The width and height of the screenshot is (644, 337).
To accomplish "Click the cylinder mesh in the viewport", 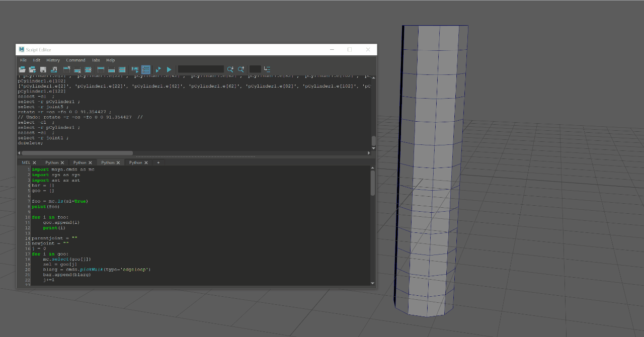I will coord(430,171).
